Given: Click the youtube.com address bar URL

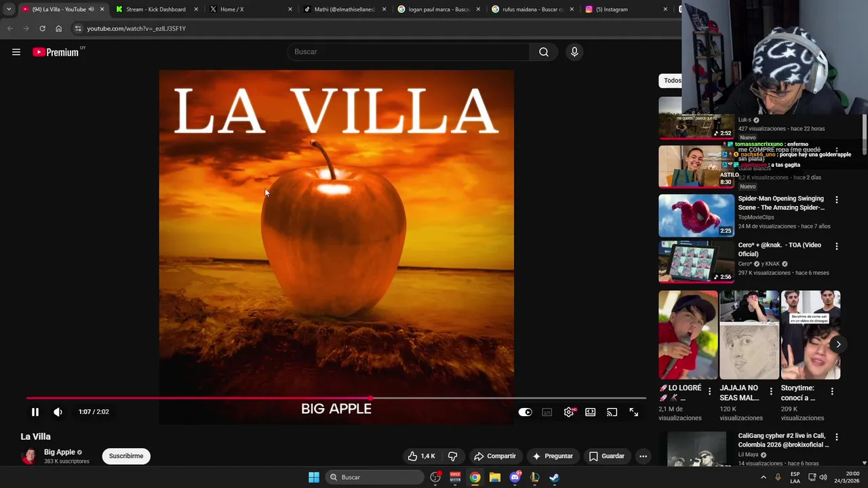Looking at the screenshot, I should point(136,28).
